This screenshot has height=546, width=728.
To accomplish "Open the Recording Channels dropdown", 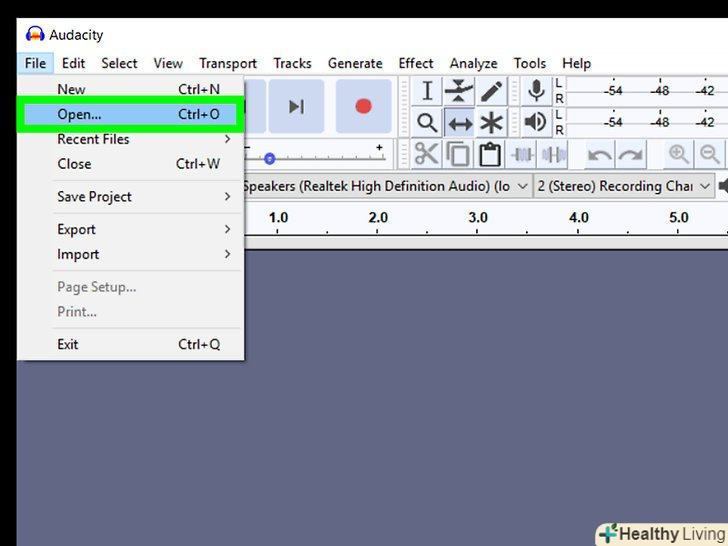I will coord(624,186).
